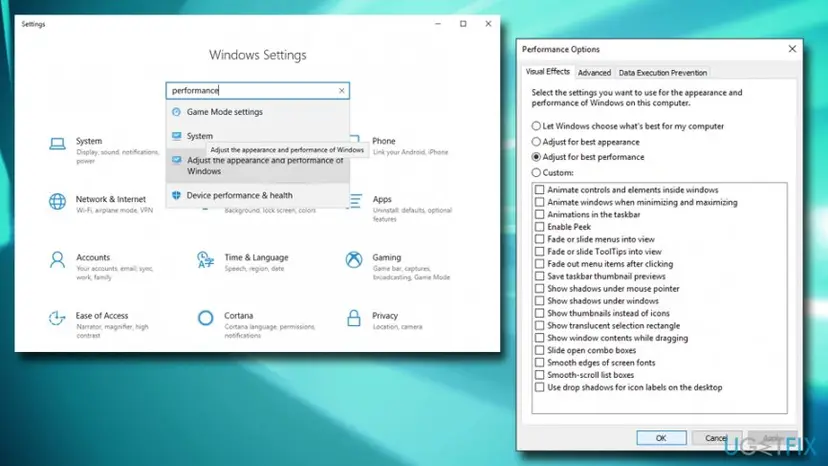This screenshot has height=466, width=828.
Task: Check Show translucent selection rectangle
Action: tap(539, 325)
